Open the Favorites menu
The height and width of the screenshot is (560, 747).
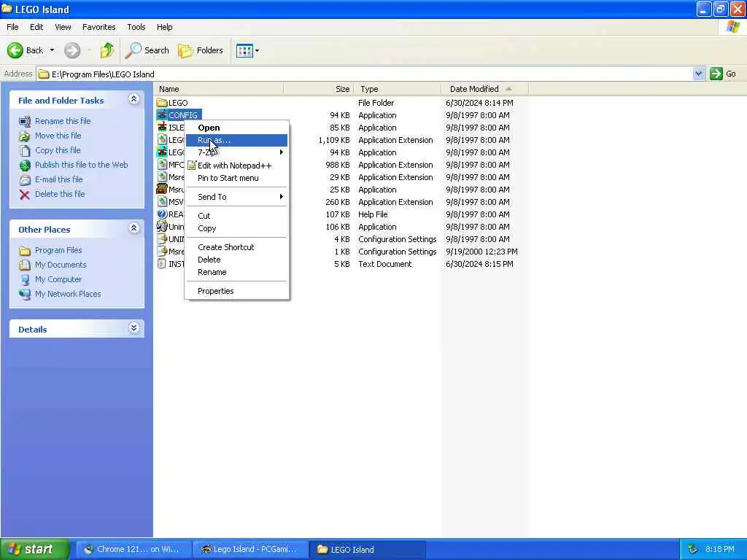(x=99, y=27)
